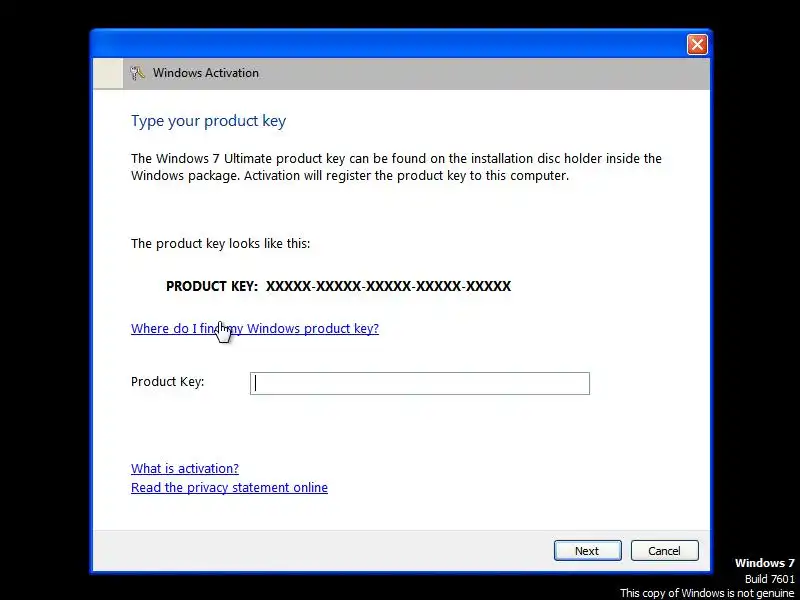Viewport: 800px width, 600px height.
Task: Click the back area left of title
Action: (108, 73)
